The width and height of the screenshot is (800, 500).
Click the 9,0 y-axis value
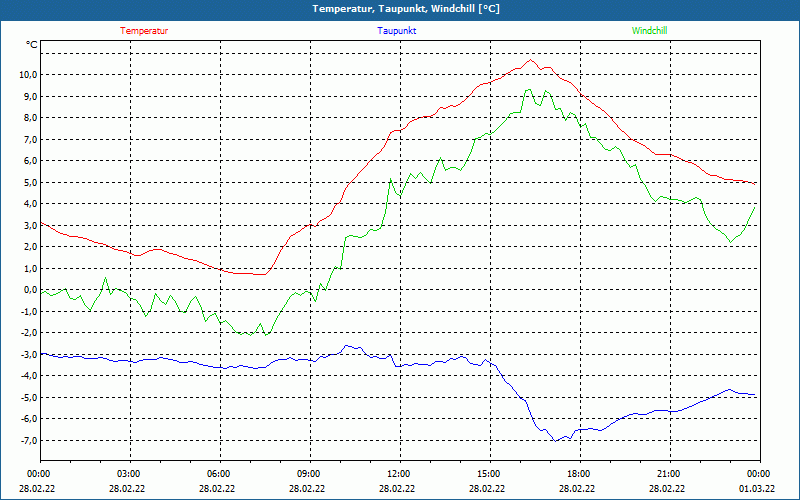click(31, 96)
